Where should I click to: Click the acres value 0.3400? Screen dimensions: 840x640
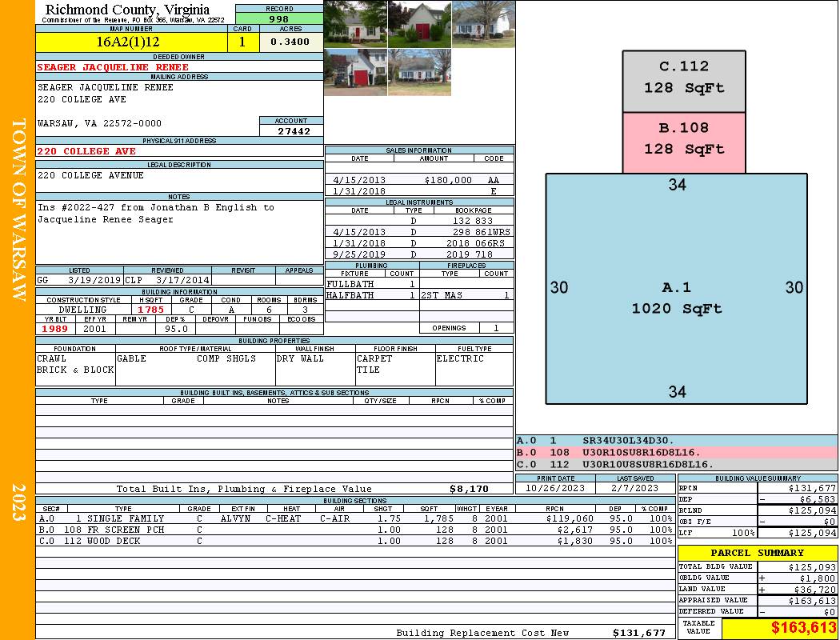[290, 42]
